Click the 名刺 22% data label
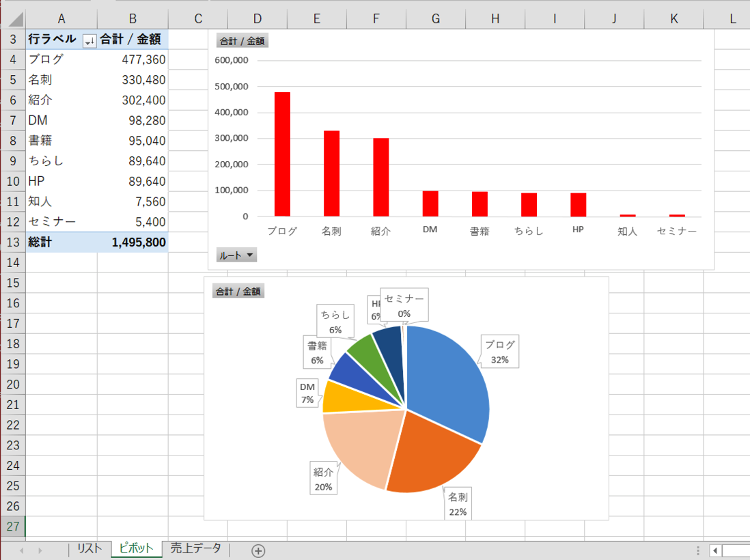This screenshot has height=560, width=750. point(458,504)
